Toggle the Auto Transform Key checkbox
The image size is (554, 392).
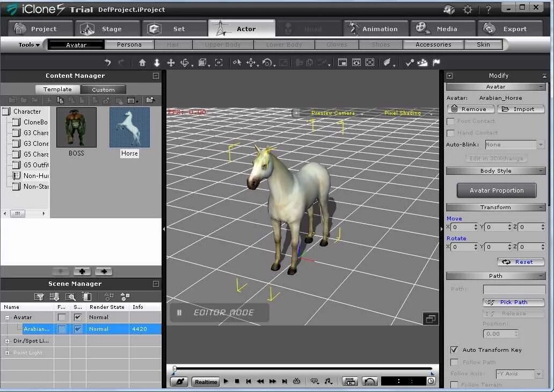point(454,350)
